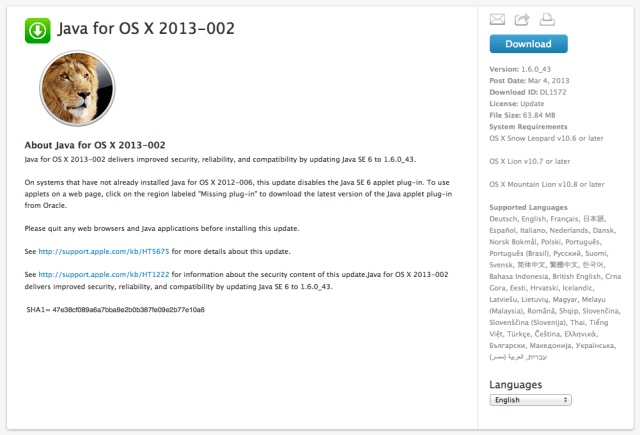This screenshot has width=640, height=435.
Task: Click the Languages section heading
Action: pos(516,385)
